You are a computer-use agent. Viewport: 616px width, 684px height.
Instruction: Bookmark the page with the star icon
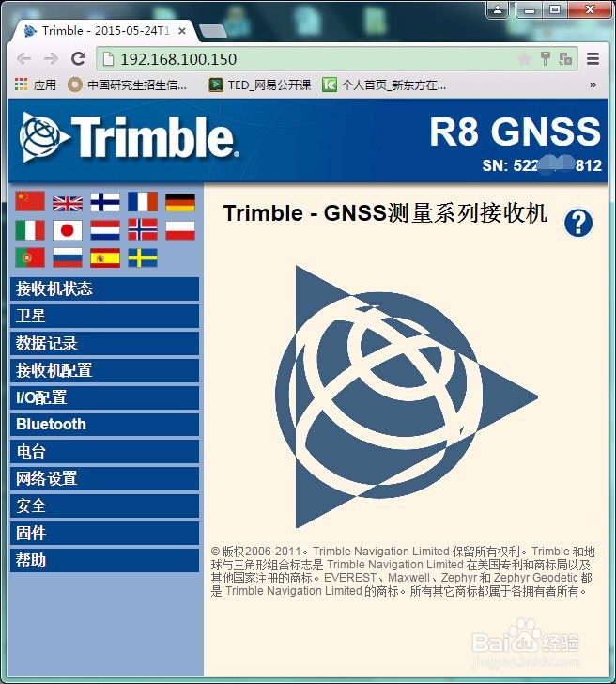tap(524, 59)
